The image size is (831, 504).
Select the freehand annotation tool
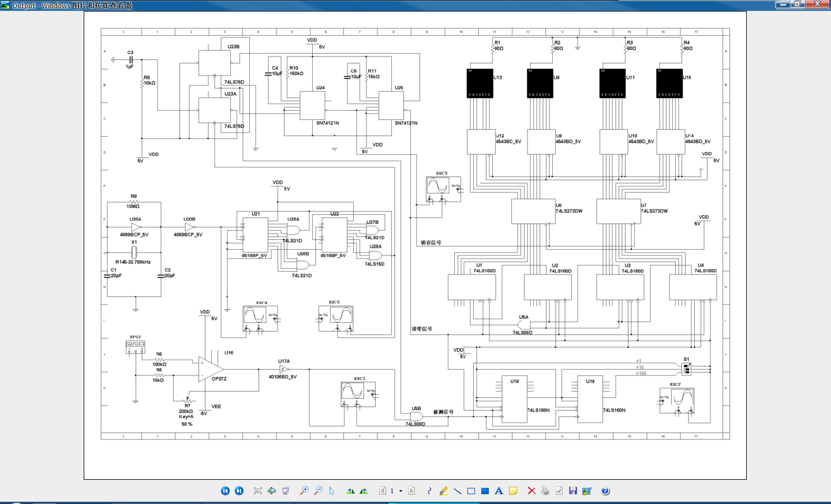(429, 491)
